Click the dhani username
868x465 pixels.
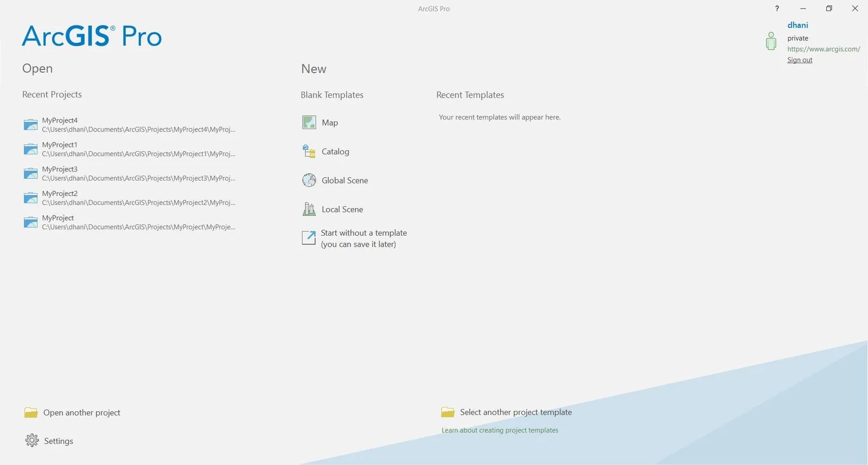797,25
